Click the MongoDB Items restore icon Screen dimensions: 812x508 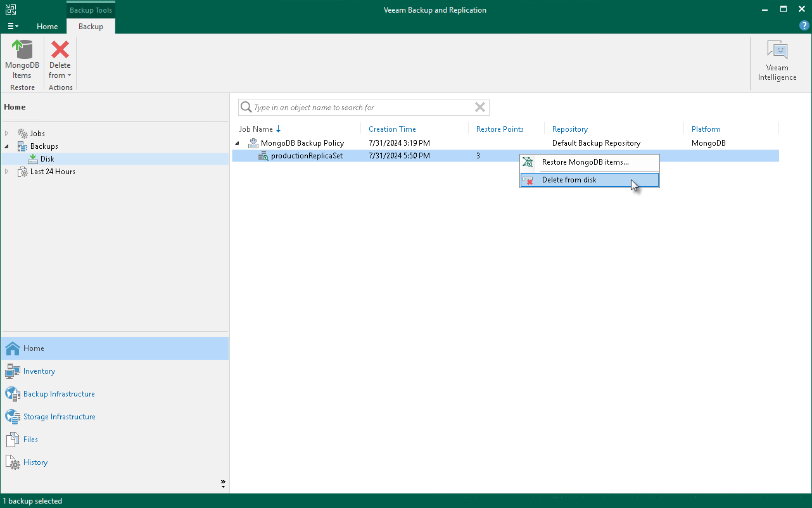point(22,49)
